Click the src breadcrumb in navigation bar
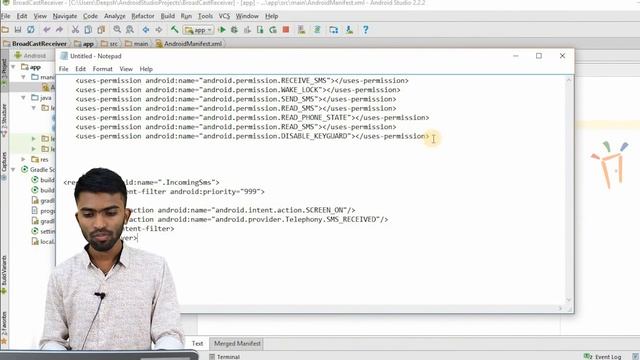Image resolution: width=640 pixels, height=360 pixels. pyautogui.click(x=109, y=43)
